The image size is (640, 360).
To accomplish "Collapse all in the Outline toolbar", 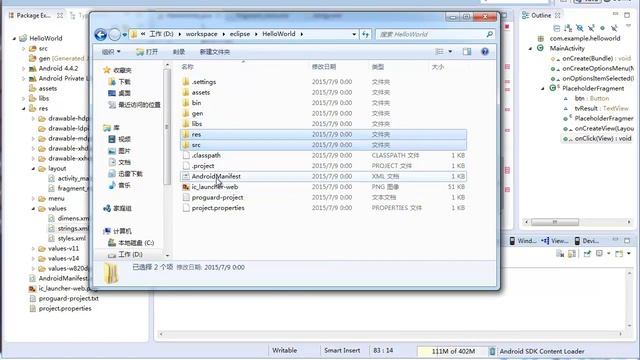I will [x=556, y=28].
